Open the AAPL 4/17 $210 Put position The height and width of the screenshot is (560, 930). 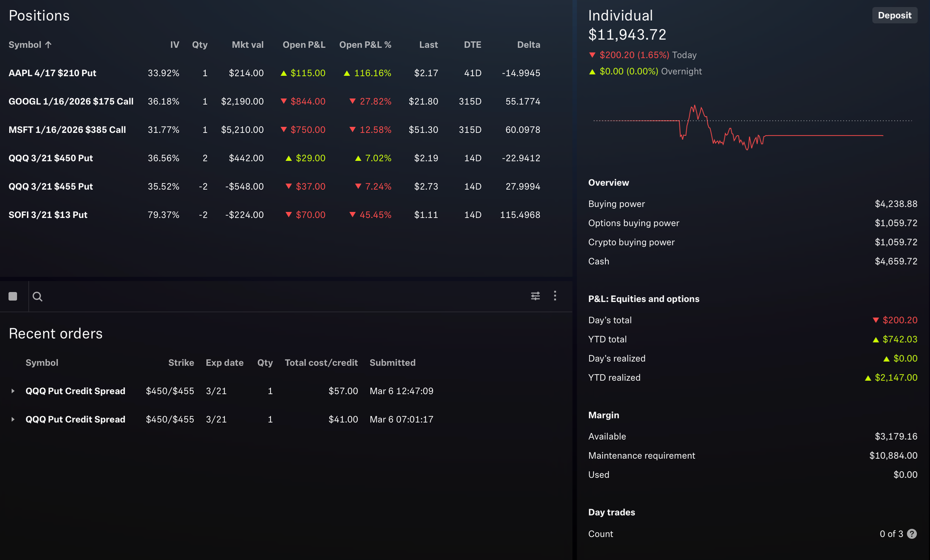tap(53, 73)
